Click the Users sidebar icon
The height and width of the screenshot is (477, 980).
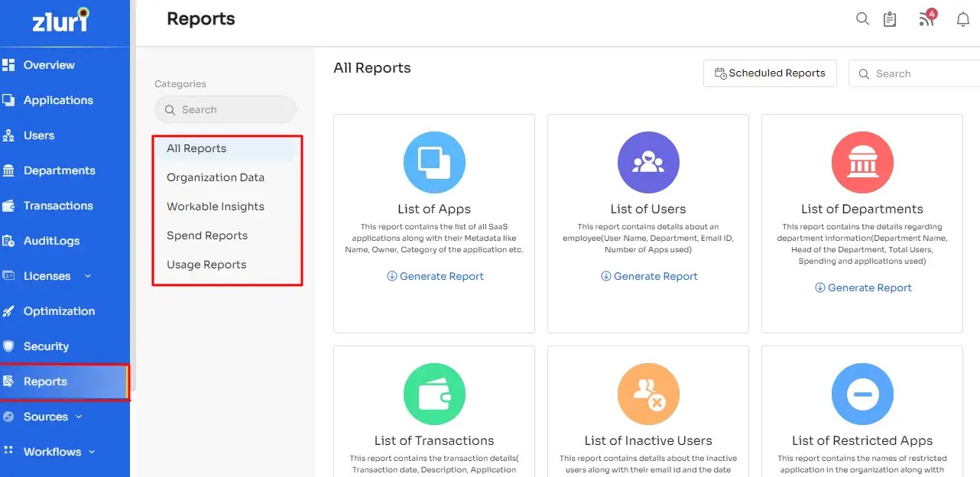tap(8, 135)
